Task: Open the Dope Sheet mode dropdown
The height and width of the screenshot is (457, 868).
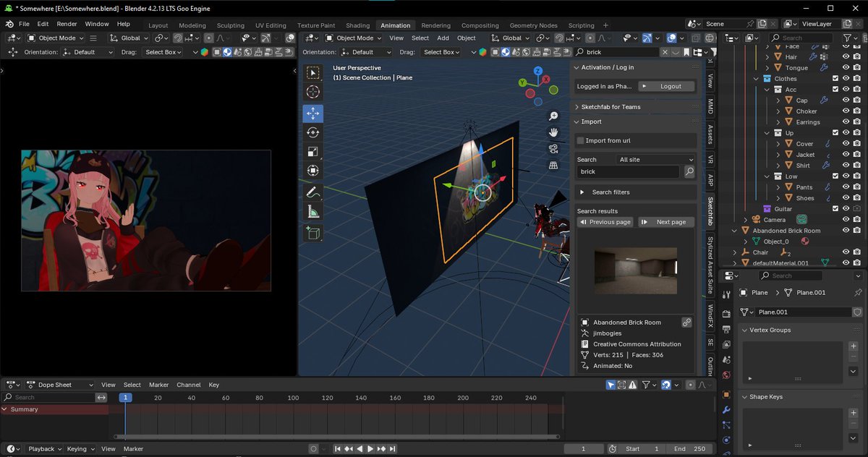Action: (x=60, y=385)
